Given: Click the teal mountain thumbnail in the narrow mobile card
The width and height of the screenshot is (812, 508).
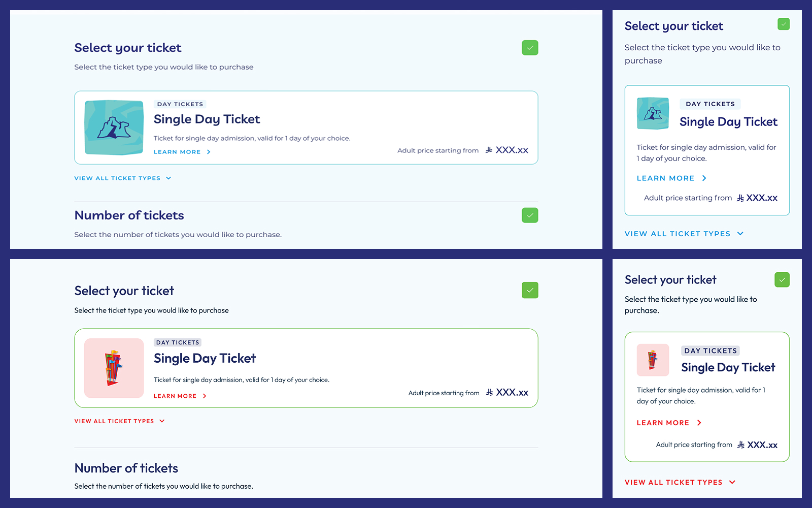Looking at the screenshot, I should [x=653, y=113].
